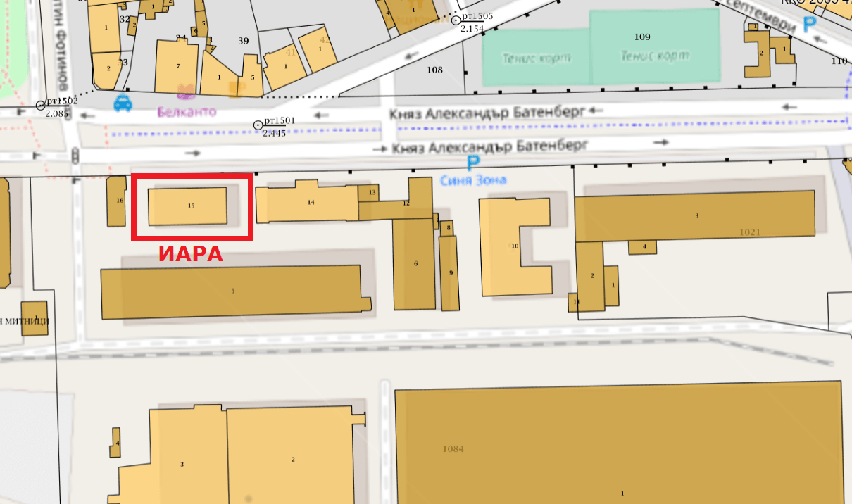Click the red ИАРА label text

pos(190,254)
